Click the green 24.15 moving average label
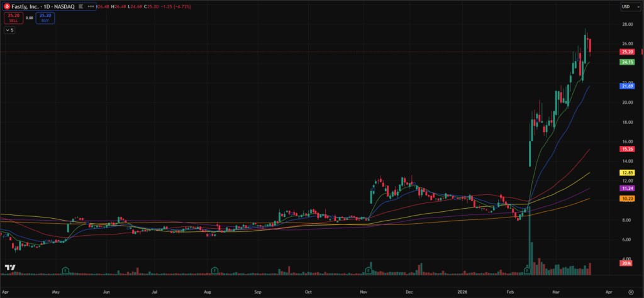Viewport: 644px width, 298px height. click(626, 62)
